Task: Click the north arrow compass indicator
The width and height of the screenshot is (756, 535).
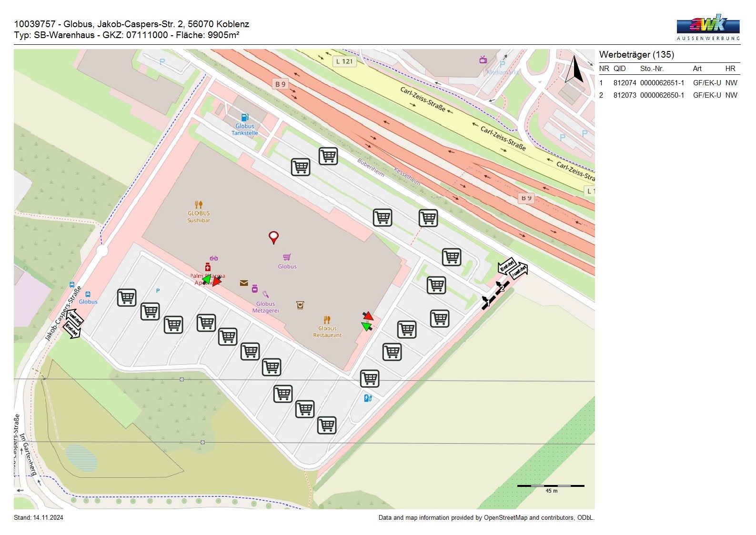Action: click(575, 70)
